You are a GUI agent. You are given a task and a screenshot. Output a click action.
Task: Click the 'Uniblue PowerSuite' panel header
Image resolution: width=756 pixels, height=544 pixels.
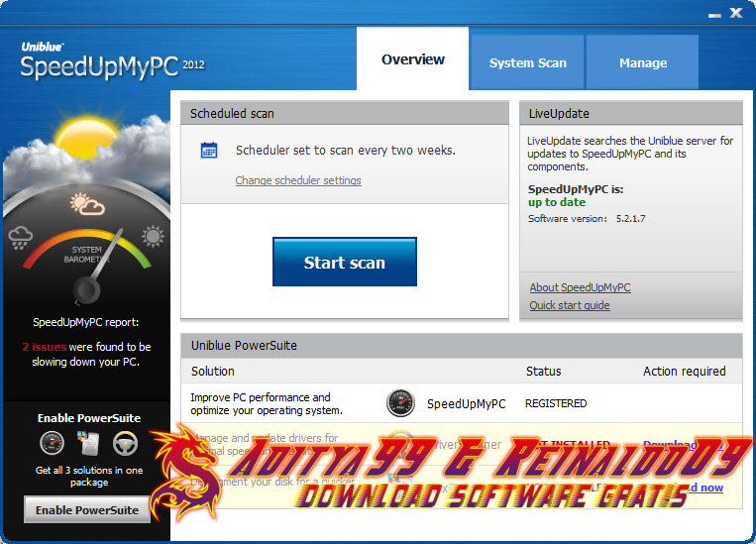click(462, 345)
